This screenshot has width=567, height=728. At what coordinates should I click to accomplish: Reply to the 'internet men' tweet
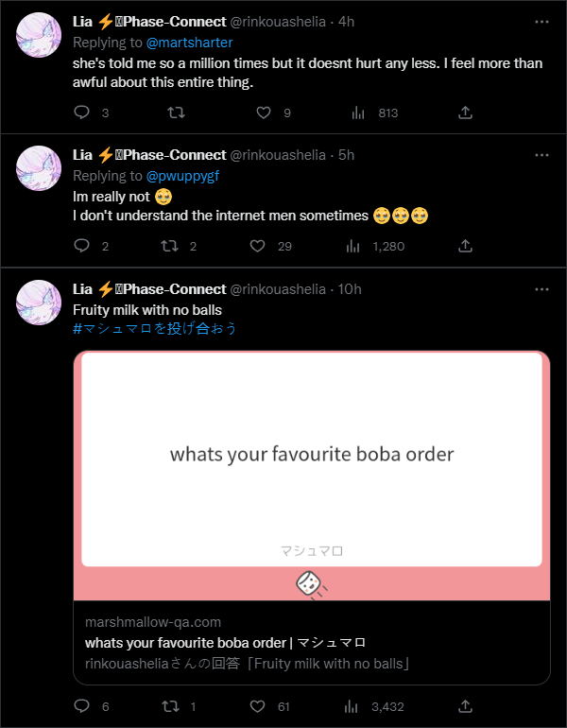(82, 246)
